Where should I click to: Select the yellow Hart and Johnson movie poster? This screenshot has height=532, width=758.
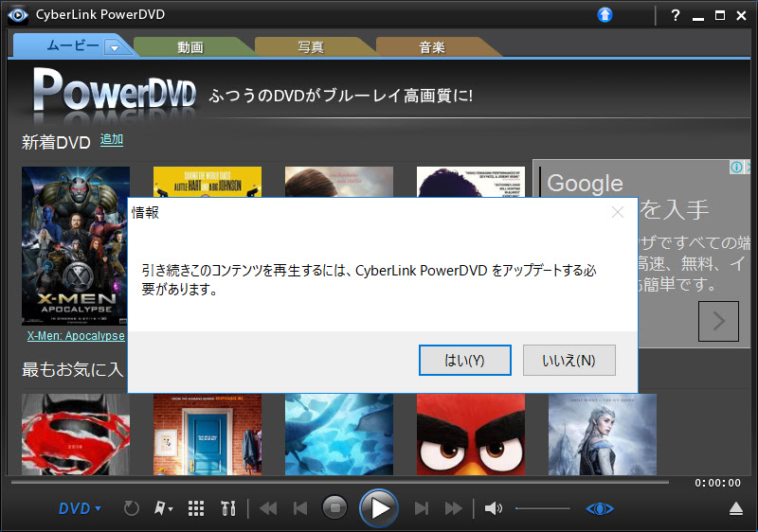(x=208, y=182)
